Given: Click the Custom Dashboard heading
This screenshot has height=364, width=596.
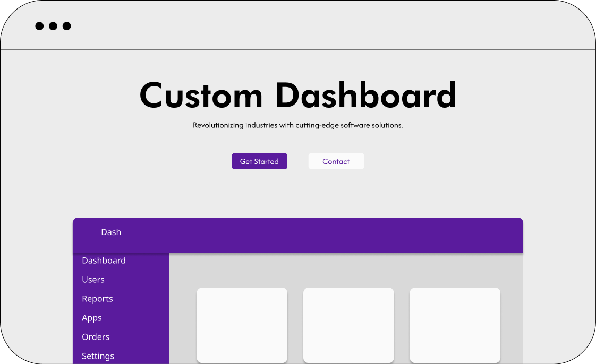Looking at the screenshot, I should pyautogui.click(x=297, y=96).
